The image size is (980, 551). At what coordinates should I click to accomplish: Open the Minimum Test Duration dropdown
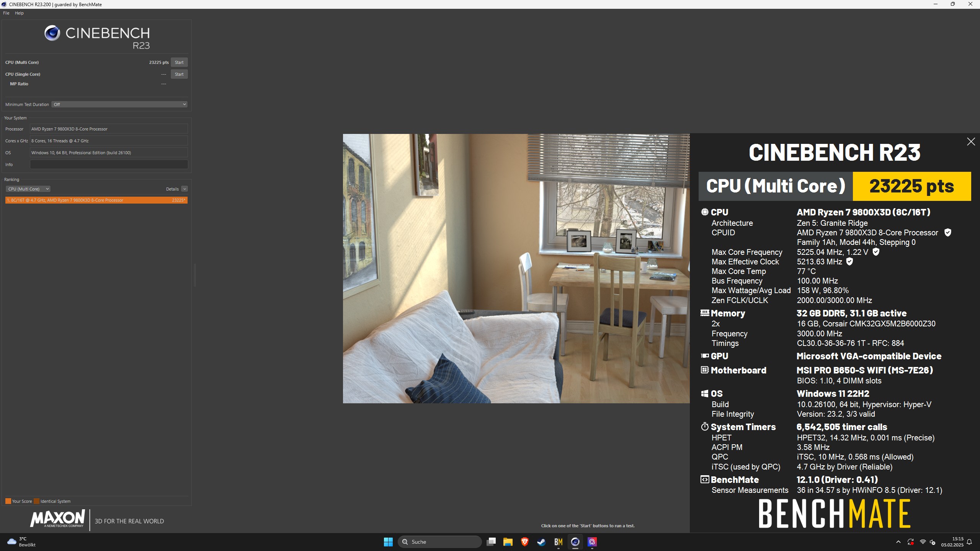click(119, 104)
